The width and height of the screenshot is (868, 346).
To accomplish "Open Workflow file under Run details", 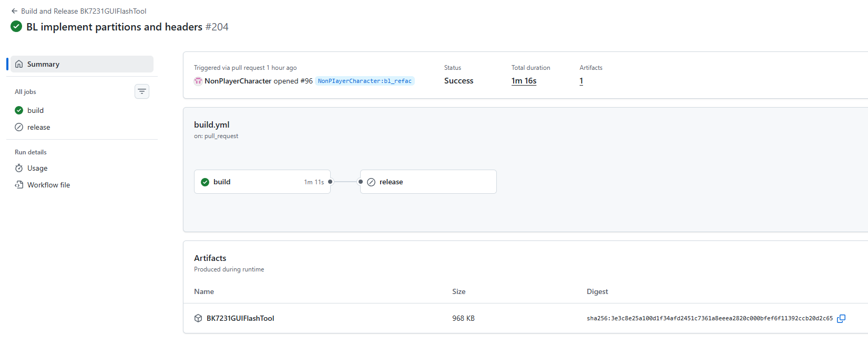I will pos(82,185).
